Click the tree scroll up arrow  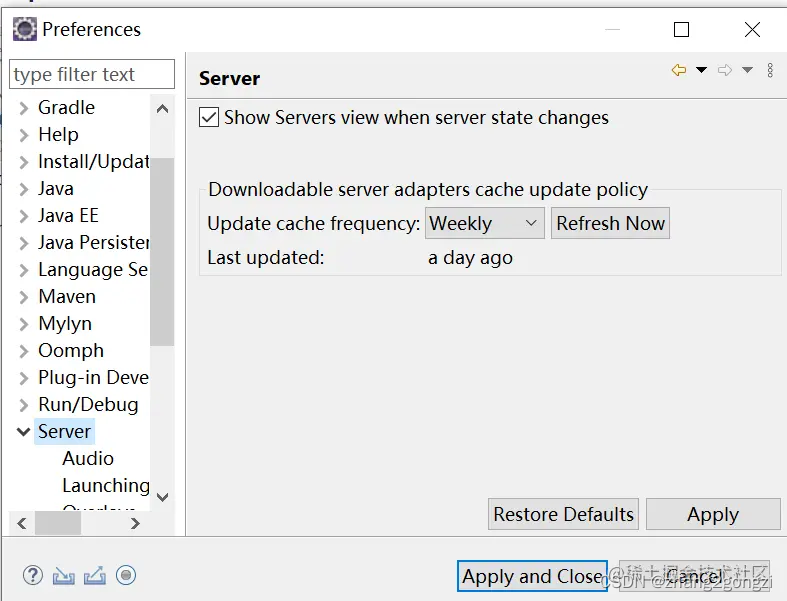click(162, 108)
